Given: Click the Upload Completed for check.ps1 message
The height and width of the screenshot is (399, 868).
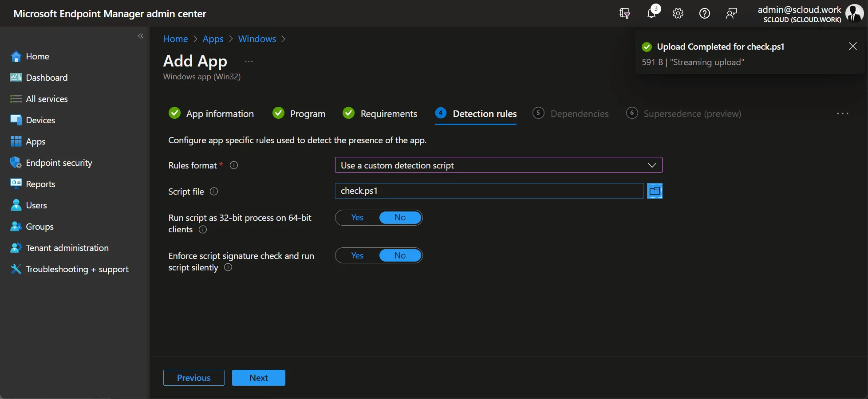Looking at the screenshot, I should [x=721, y=47].
